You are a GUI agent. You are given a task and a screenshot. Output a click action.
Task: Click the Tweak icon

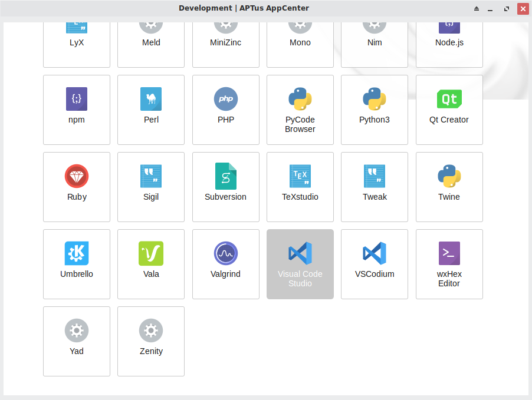click(375, 176)
